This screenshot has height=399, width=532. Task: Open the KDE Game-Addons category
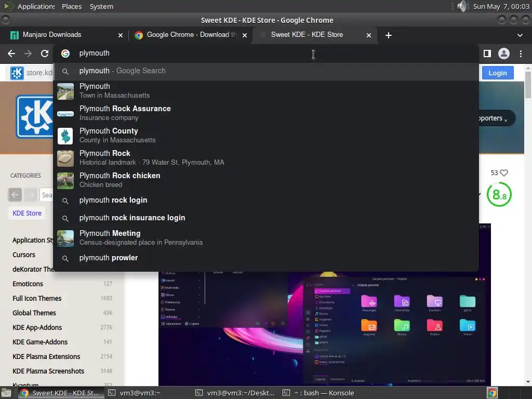point(40,342)
